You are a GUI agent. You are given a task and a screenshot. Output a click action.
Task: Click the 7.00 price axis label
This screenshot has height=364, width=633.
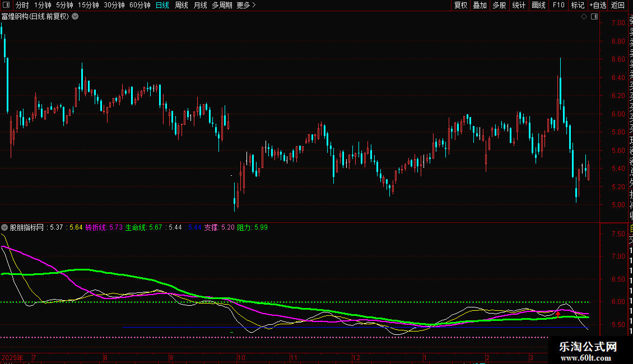click(x=618, y=23)
